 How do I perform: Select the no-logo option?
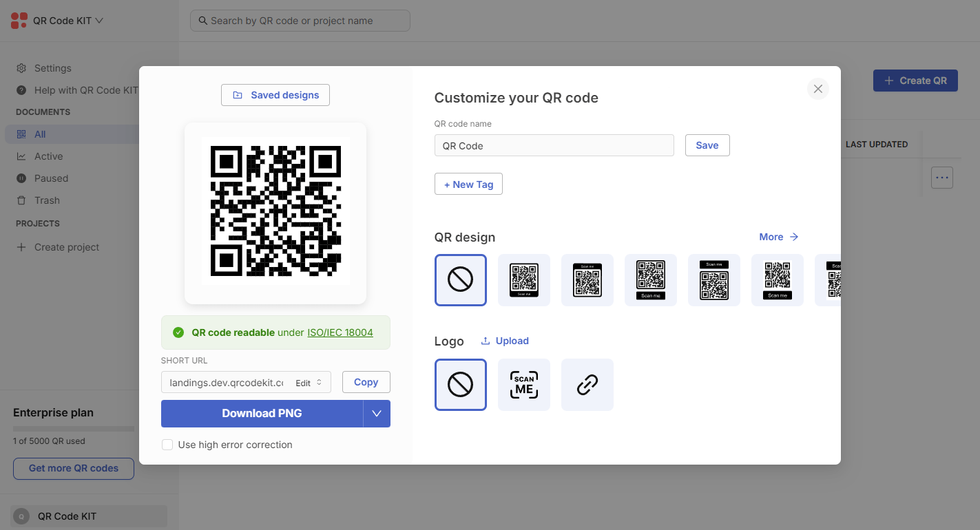point(460,384)
